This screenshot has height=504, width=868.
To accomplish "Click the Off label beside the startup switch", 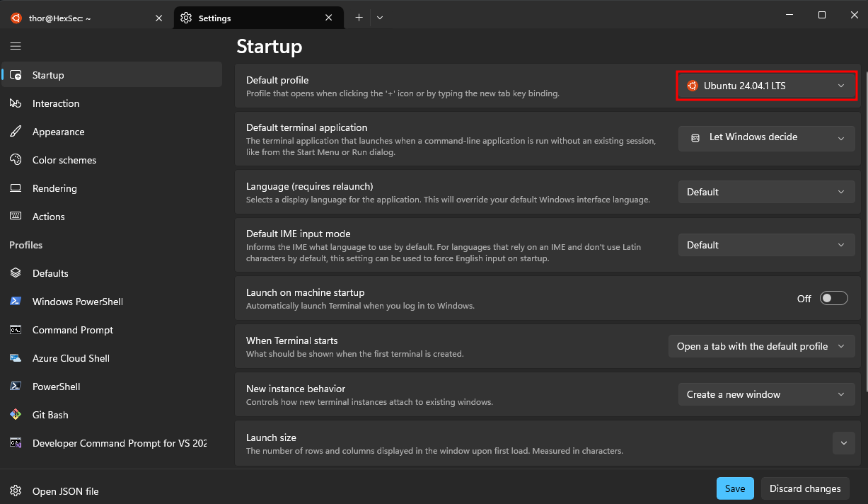I will click(x=804, y=299).
